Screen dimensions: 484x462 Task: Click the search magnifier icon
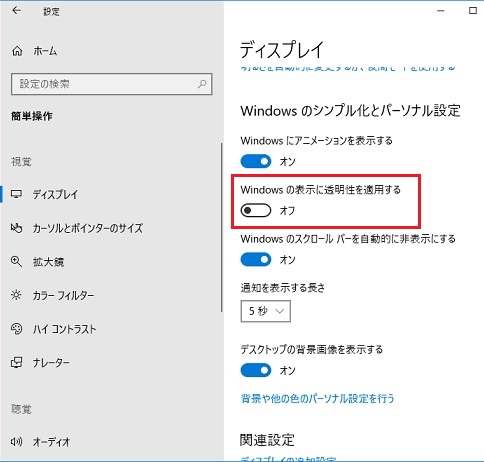point(202,84)
